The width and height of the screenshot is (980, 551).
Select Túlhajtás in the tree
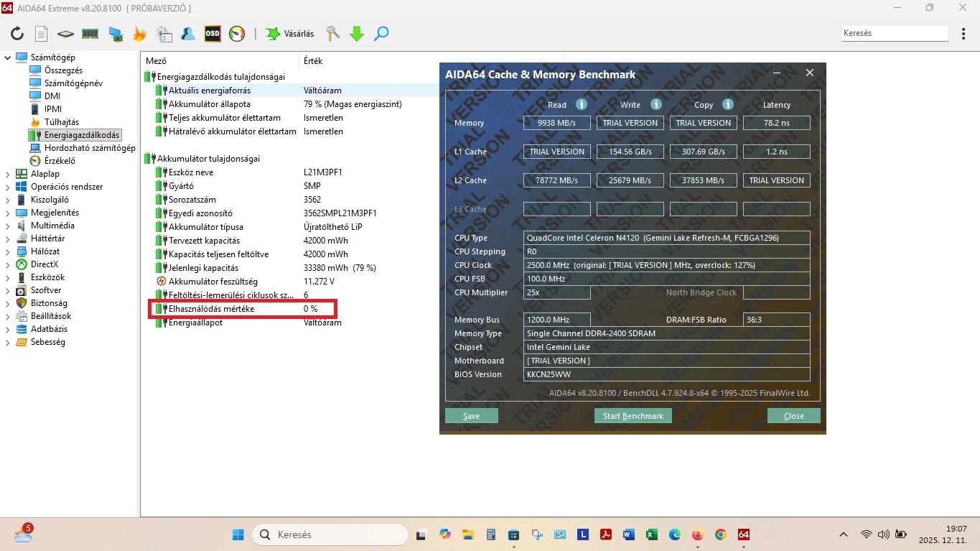pyautogui.click(x=62, y=122)
